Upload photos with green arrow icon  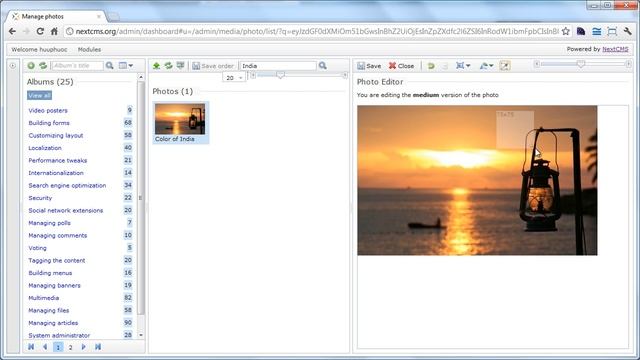(x=156, y=65)
